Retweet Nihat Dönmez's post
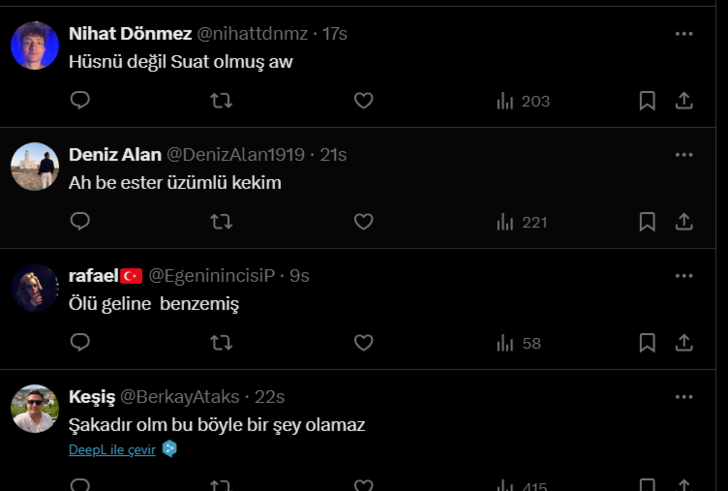The height and width of the screenshot is (491, 728). pos(221,100)
